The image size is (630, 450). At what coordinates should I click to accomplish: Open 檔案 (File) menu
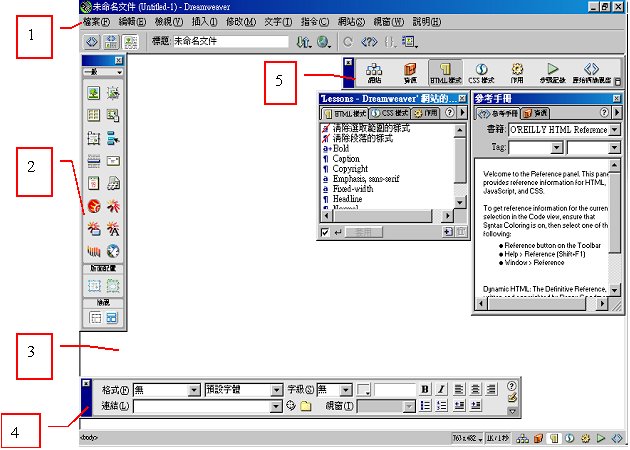tap(96, 22)
